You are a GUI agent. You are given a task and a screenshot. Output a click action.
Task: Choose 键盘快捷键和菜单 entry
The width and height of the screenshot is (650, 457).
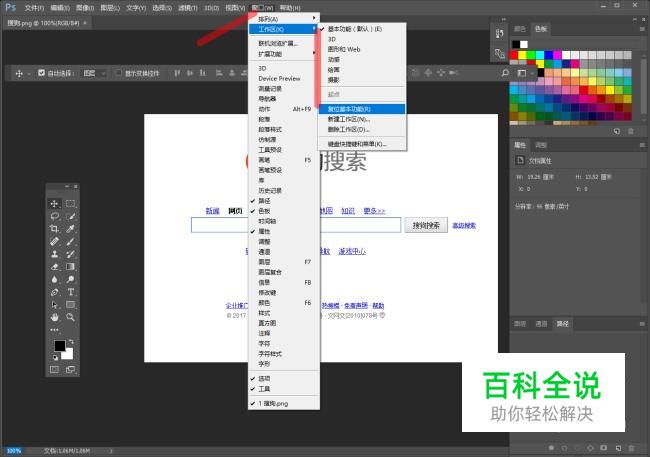[362, 144]
